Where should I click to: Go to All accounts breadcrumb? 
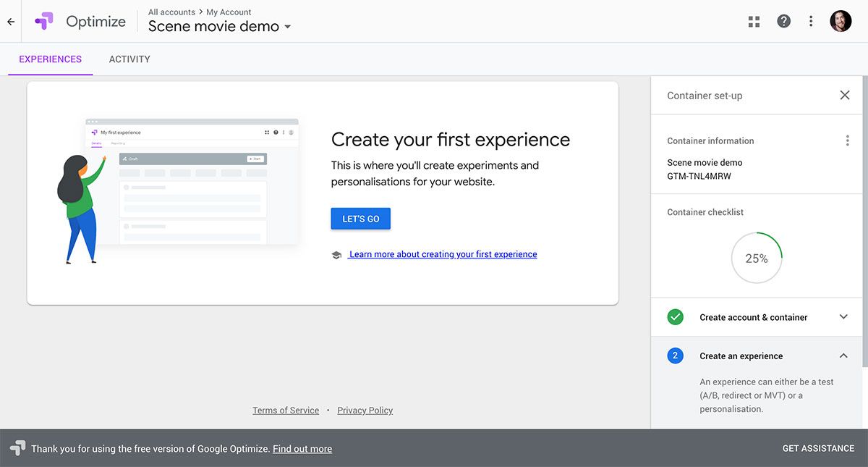tap(171, 12)
